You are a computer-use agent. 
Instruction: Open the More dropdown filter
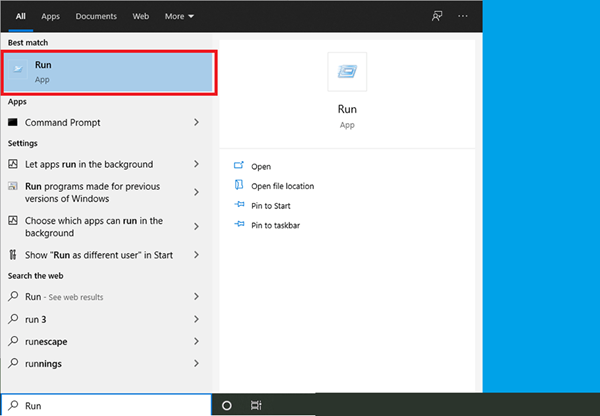click(x=179, y=16)
